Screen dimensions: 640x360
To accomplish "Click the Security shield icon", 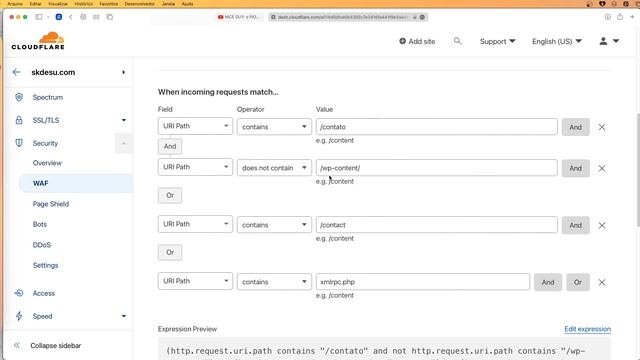I will pos(19,143).
